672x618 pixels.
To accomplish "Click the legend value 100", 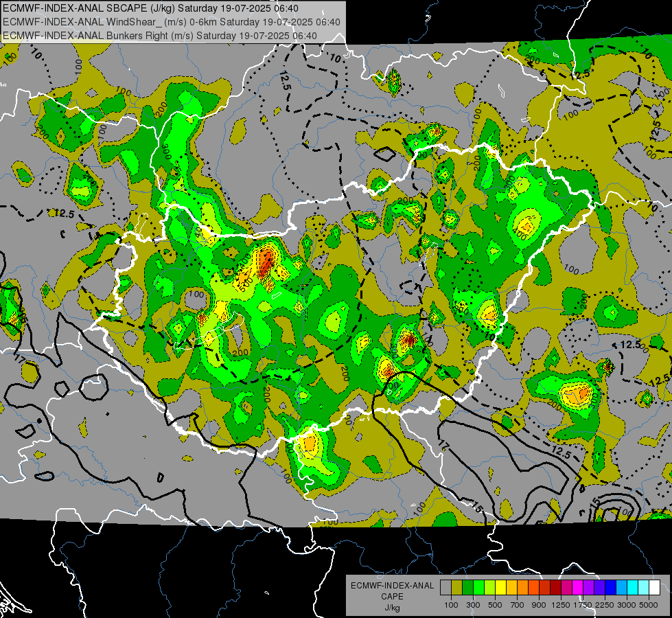I will [451, 605].
